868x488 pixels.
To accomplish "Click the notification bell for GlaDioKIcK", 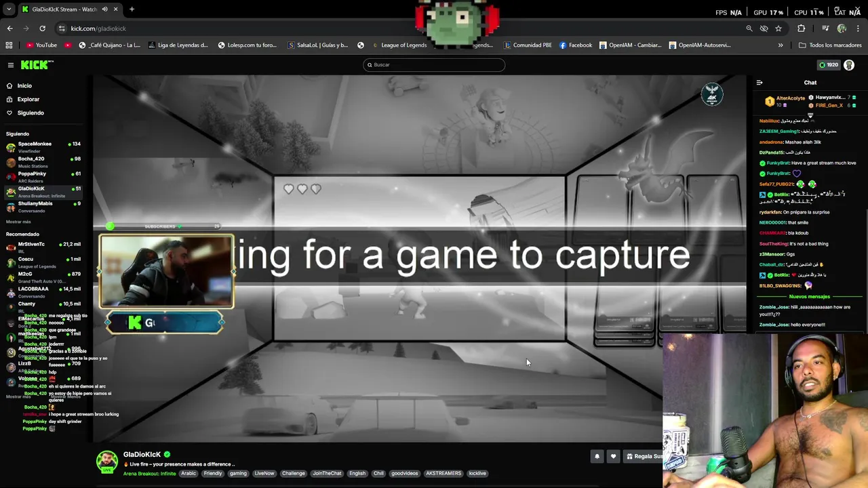I will pyautogui.click(x=597, y=457).
